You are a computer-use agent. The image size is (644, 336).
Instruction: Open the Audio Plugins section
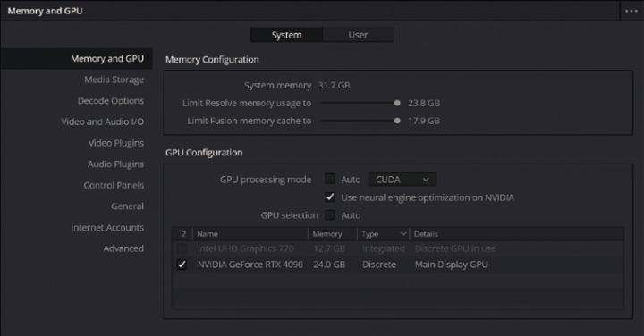[x=115, y=164]
